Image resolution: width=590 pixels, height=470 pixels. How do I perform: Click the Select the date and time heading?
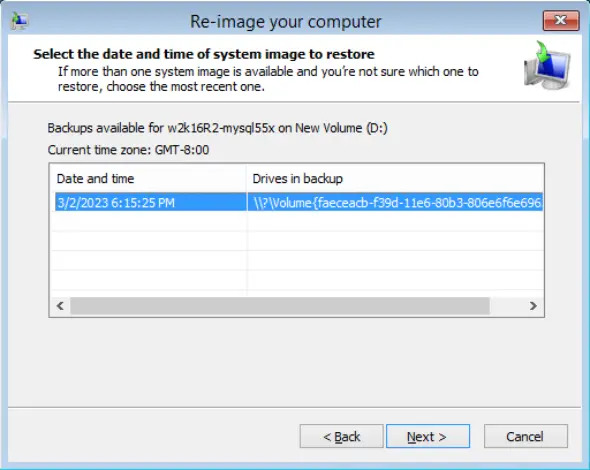click(x=204, y=54)
